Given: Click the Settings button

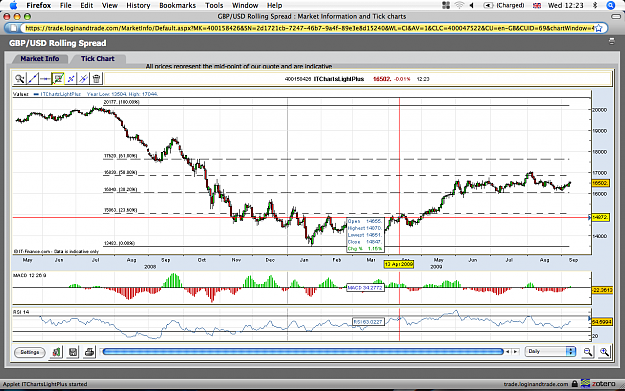Looking at the screenshot, I should [x=30, y=352].
